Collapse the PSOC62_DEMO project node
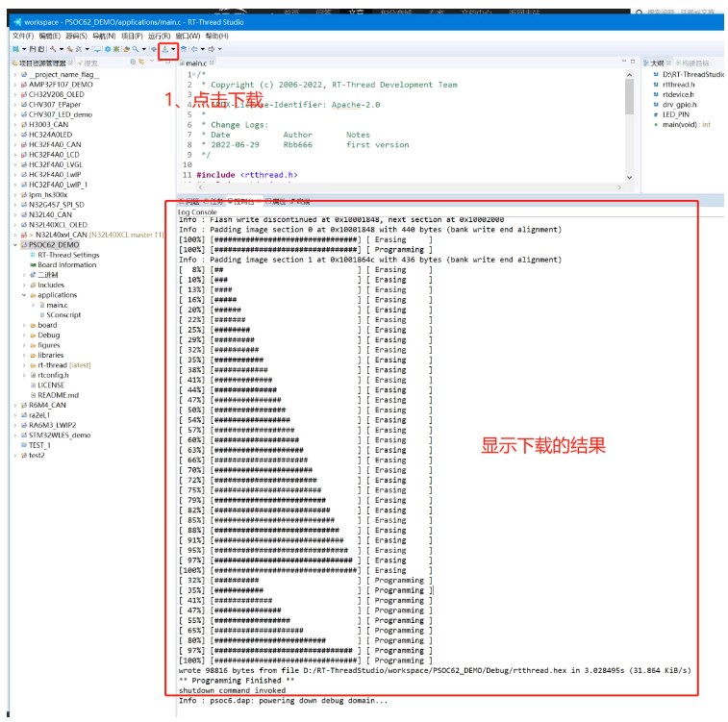728x722 pixels. tap(14, 245)
